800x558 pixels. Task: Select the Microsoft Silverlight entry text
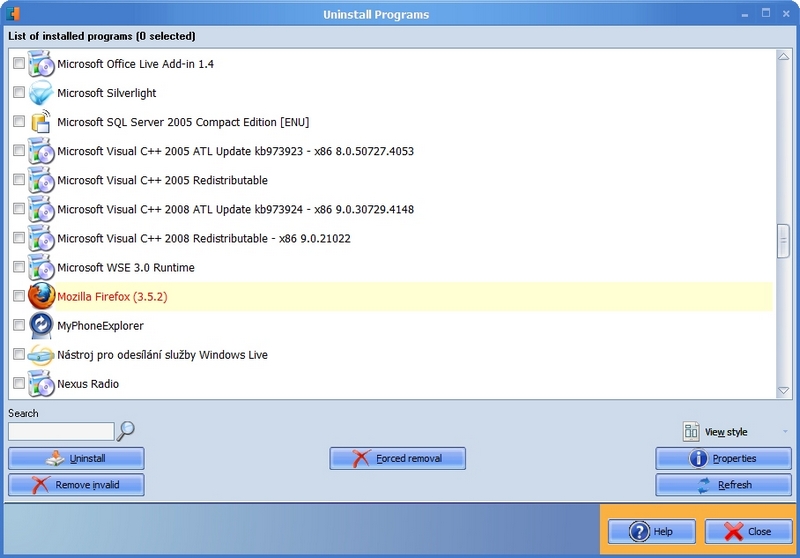coord(107,93)
